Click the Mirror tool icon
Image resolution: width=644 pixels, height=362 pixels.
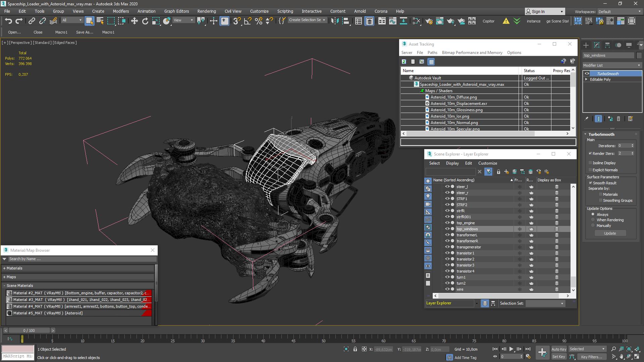[x=335, y=21]
